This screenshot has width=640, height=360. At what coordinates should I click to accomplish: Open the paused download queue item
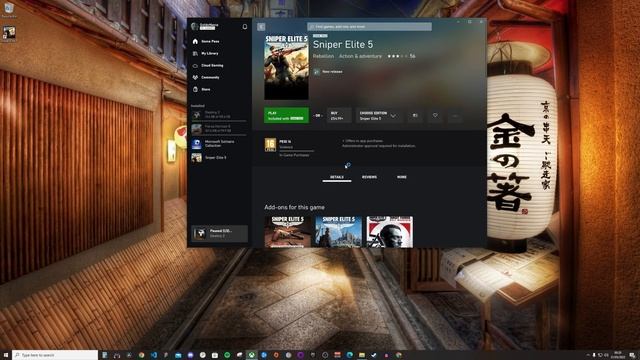click(220, 233)
